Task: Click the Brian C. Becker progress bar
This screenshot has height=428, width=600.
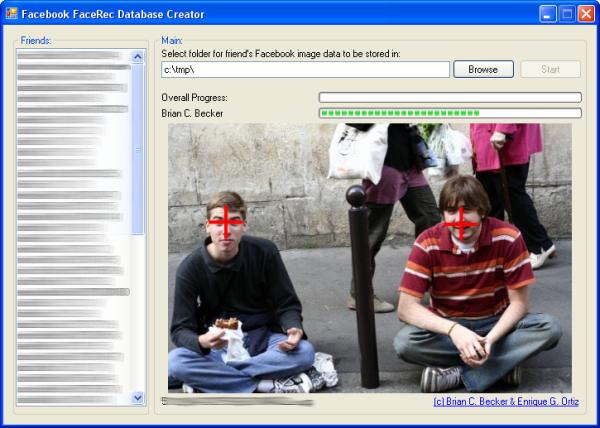Action: point(450,113)
